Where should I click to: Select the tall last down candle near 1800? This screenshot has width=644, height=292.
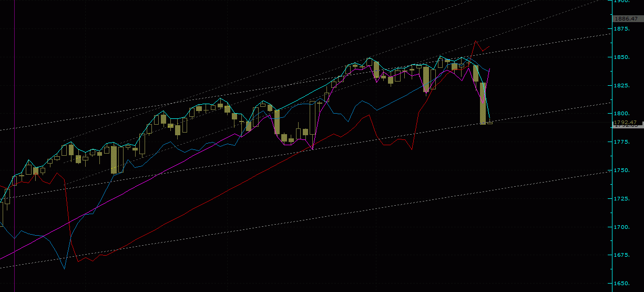(x=483, y=103)
